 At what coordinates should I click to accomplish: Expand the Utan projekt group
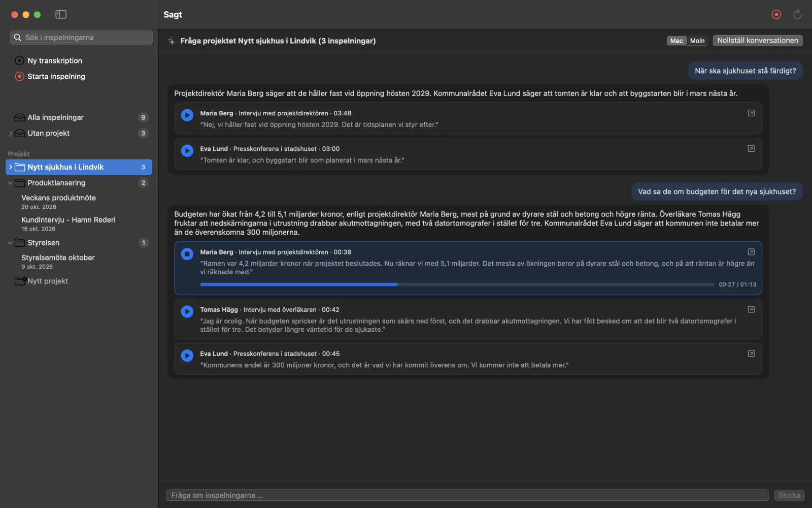click(x=10, y=133)
